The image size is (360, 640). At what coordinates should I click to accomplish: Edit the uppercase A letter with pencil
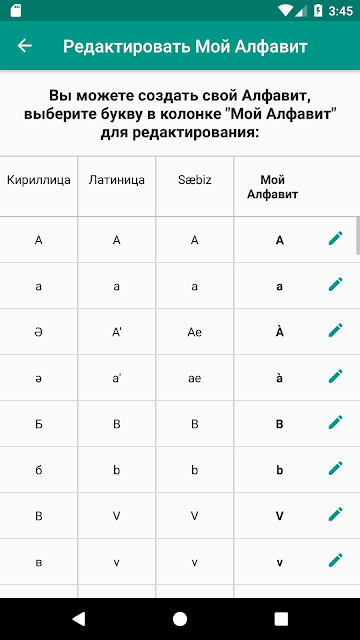point(336,238)
